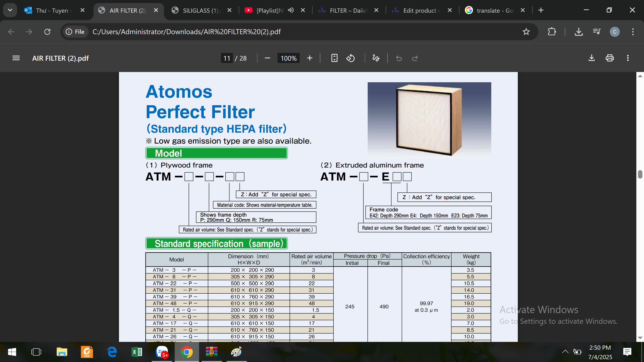Download the PDF from viewer toolbar

(x=591, y=58)
